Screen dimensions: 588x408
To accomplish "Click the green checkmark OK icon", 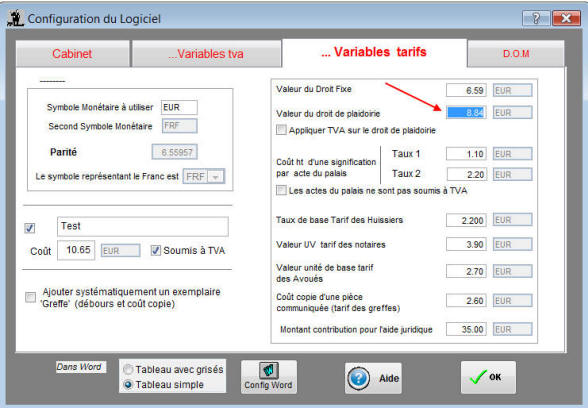I will point(478,377).
